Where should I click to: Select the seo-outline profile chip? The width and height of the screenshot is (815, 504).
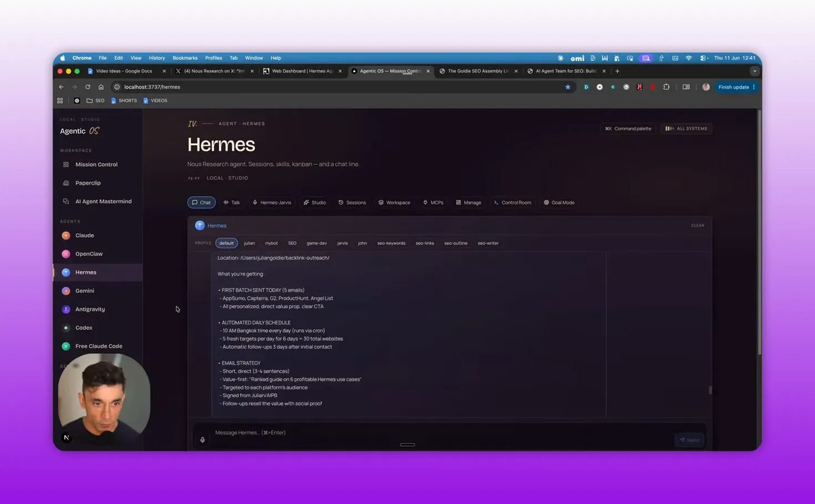456,243
